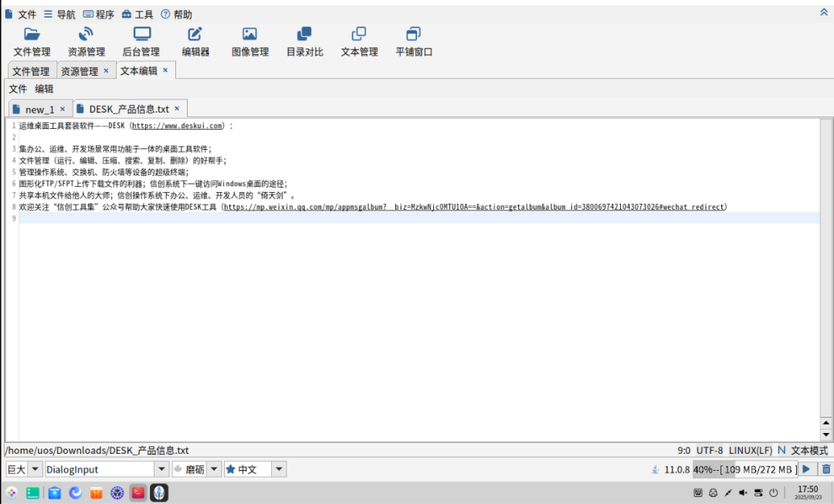Image resolution: width=834 pixels, height=504 pixels.
Task: Open the red terminal icon in taskbar
Action: point(137,493)
